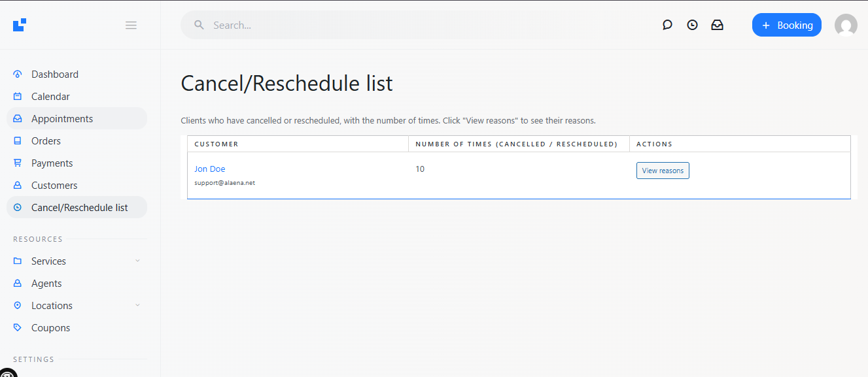Click the Dashboard gauge icon
Image resolution: width=868 pixels, height=377 pixels.
click(18, 74)
